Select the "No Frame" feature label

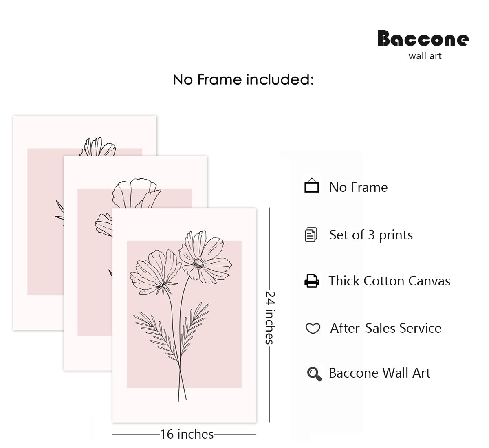click(358, 187)
